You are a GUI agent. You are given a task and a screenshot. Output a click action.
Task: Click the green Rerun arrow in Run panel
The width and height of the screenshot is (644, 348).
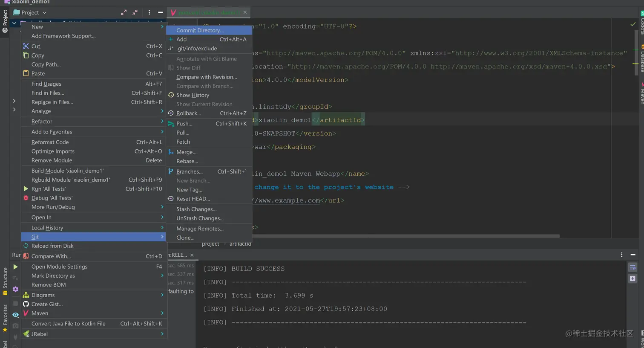[15, 267]
